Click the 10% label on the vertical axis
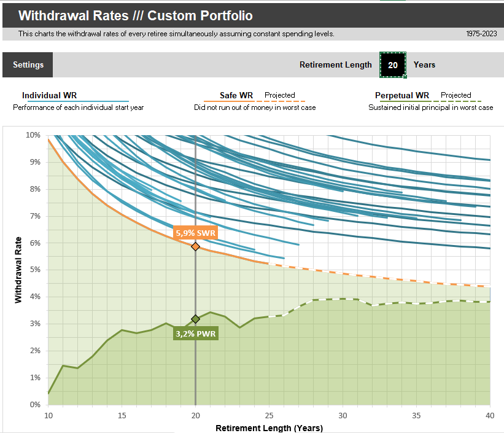The height and width of the screenshot is (433, 504). 32,135
